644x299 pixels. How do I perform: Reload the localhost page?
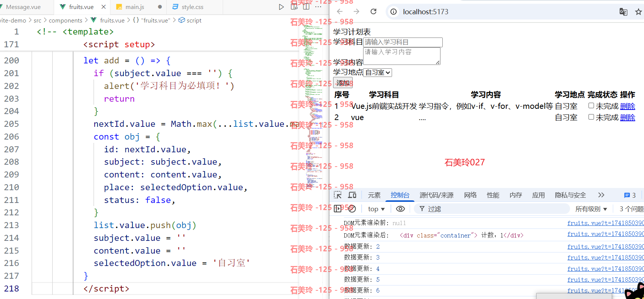(x=373, y=12)
